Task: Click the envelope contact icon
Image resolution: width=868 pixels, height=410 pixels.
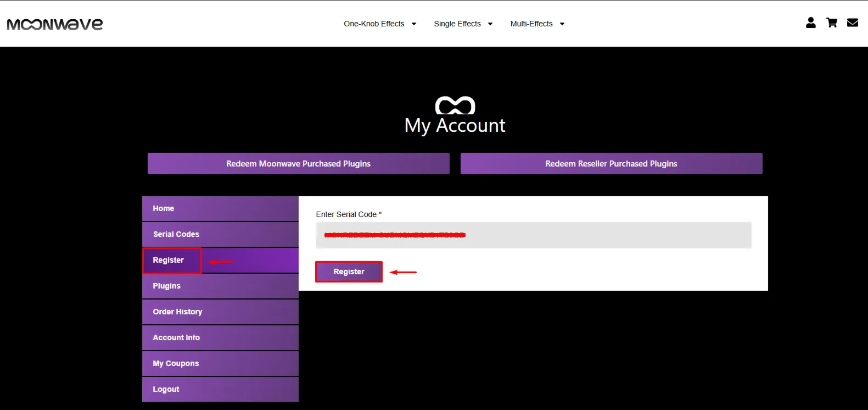Action: pyautogui.click(x=853, y=23)
